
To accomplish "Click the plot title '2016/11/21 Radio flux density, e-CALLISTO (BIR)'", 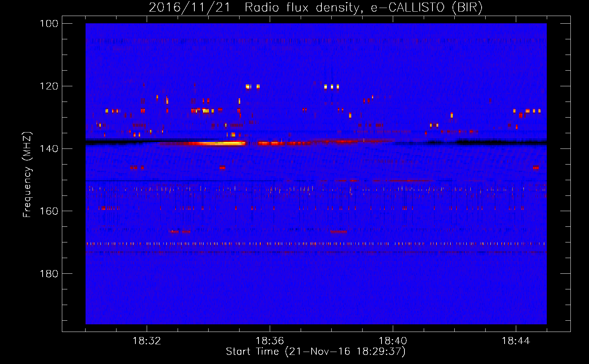I will (316, 7).
